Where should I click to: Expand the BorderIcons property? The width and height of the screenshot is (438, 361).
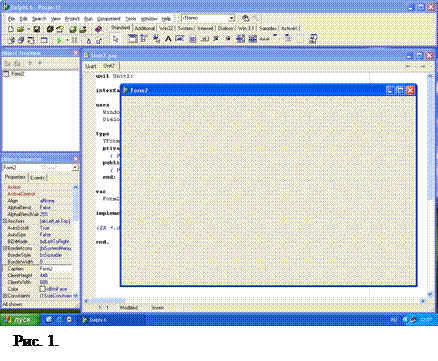coord(5,248)
